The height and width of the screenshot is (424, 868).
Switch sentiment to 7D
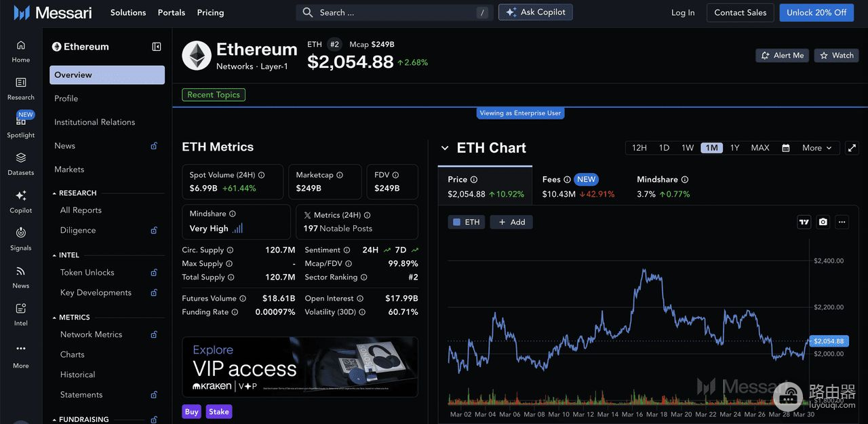[x=407, y=250]
